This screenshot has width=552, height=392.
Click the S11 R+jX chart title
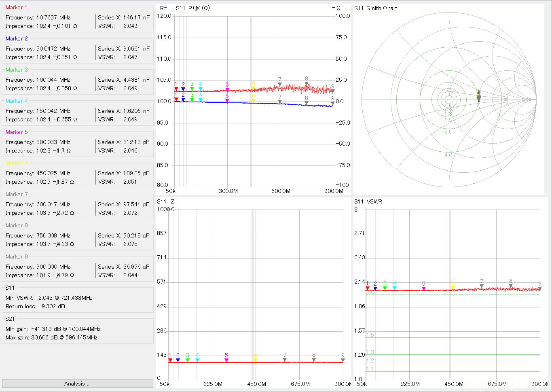click(193, 8)
